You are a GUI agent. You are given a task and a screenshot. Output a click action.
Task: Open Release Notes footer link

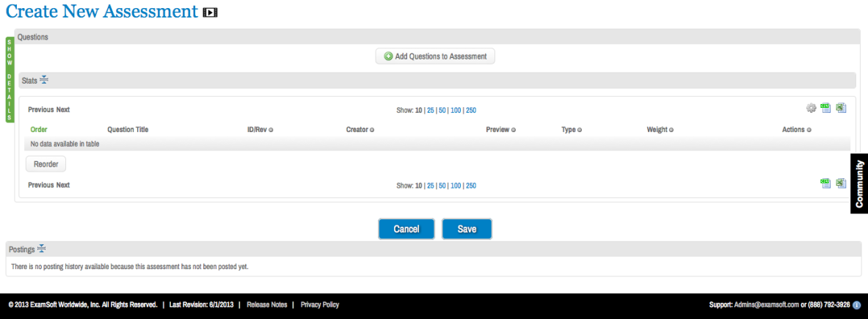(266, 305)
